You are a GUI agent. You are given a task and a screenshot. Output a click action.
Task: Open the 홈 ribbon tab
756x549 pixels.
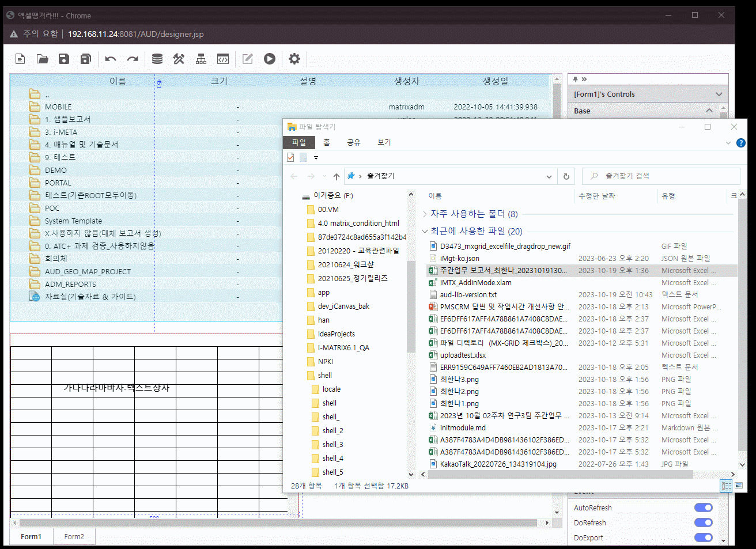327,142
